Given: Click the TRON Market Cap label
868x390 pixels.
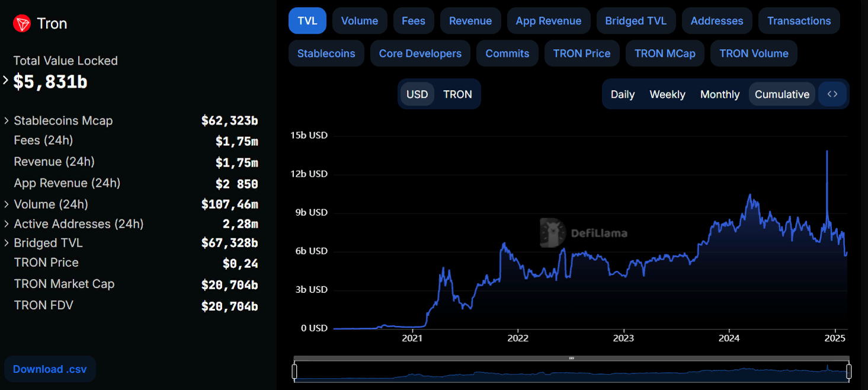Looking at the screenshot, I should pos(64,284).
